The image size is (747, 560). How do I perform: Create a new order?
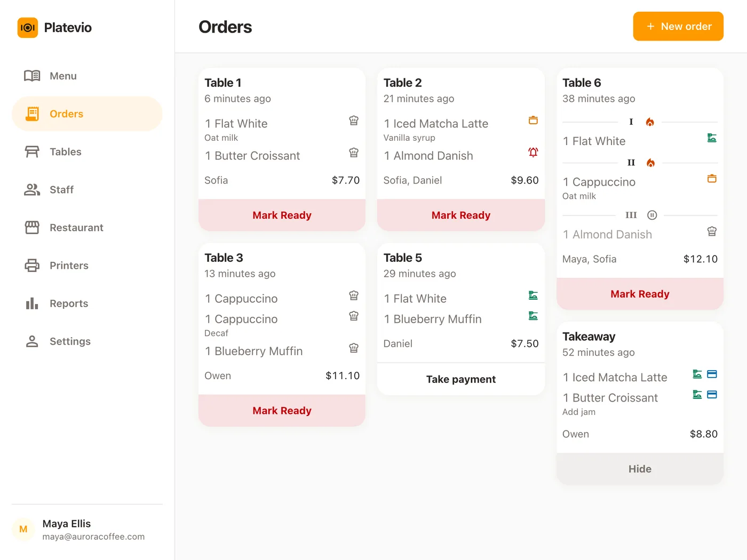678,26
